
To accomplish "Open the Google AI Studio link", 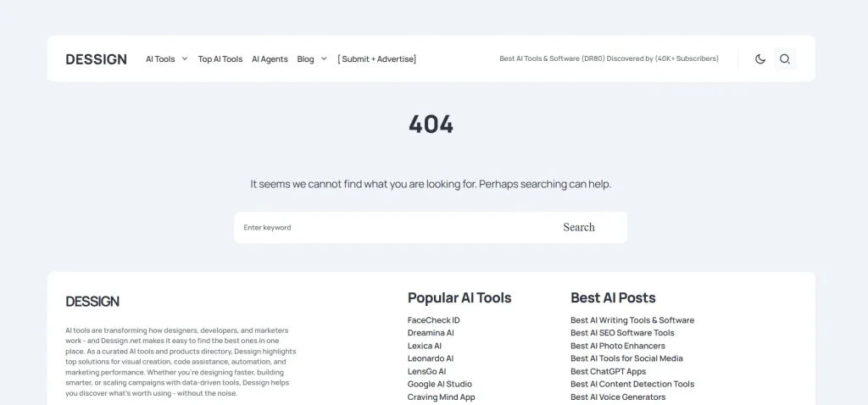I will pyautogui.click(x=440, y=384).
